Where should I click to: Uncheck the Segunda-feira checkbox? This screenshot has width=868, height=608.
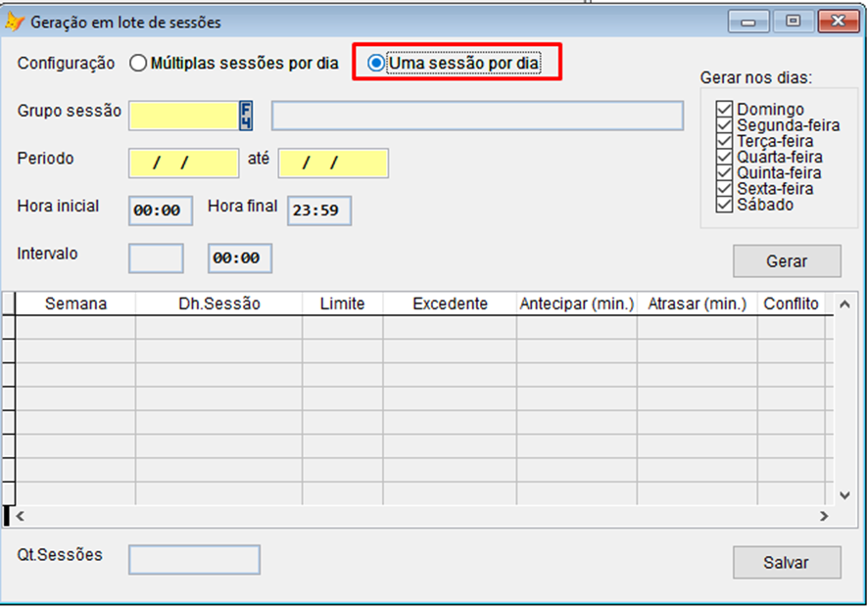724,125
